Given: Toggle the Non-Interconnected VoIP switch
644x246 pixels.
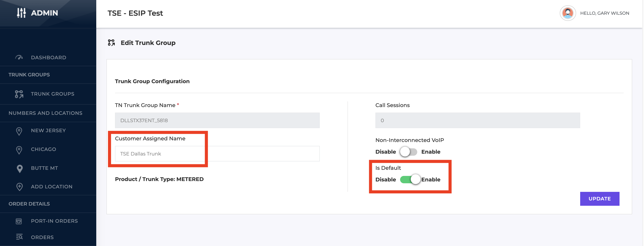Looking at the screenshot, I should (408, 152).
